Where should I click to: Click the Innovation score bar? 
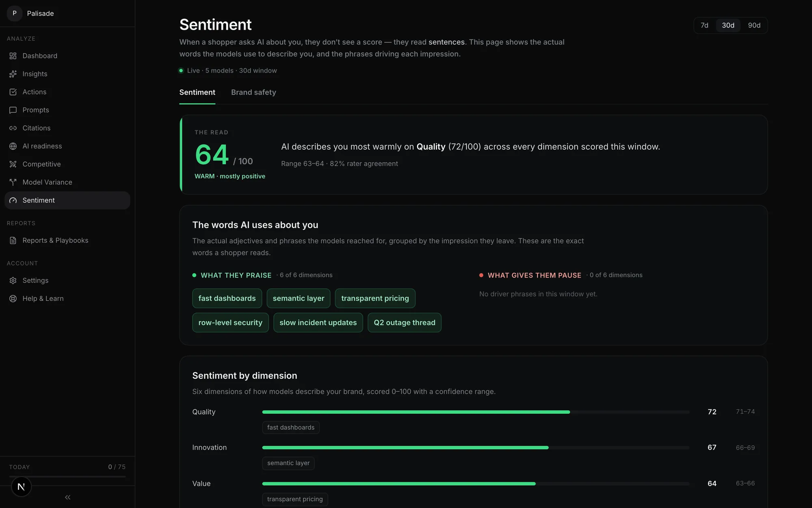[476, 447]
